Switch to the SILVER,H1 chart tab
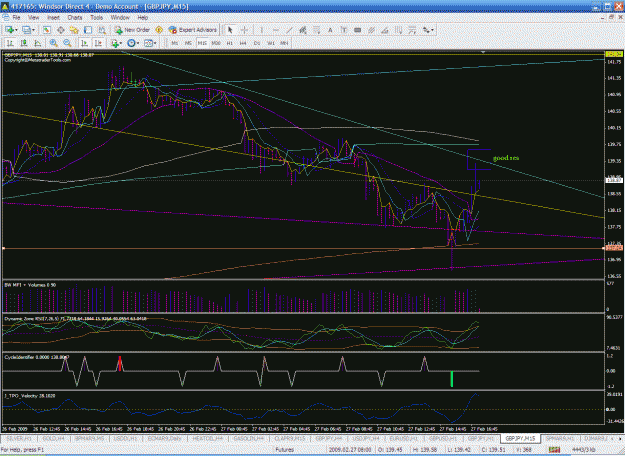The image size is (625, 456). tap(20, 438)
